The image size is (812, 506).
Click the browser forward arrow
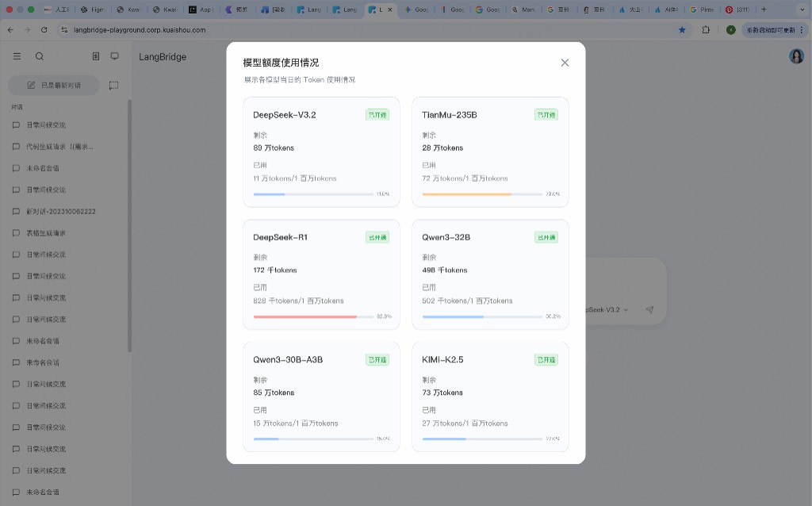click(27, 30)
